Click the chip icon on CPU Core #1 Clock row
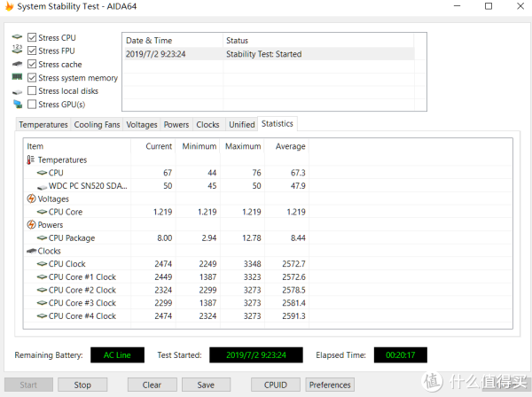532x397 pixels. point(42,277)
